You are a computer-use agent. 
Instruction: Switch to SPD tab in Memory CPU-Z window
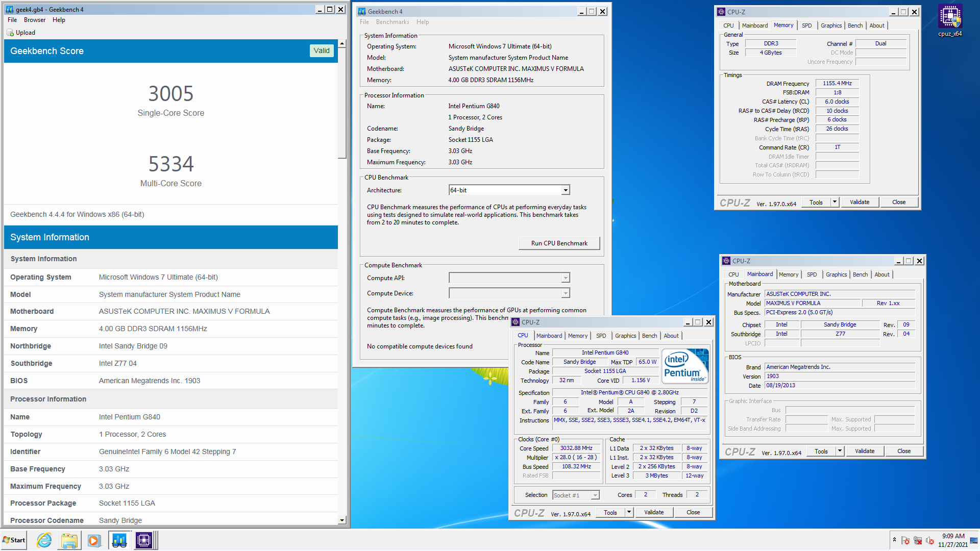(806, 26)
